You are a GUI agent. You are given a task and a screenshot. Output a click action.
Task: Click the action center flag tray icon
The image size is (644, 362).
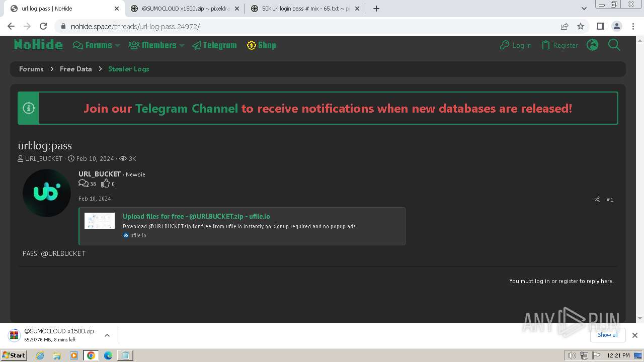pyautogui.click(x=596, y=355)
